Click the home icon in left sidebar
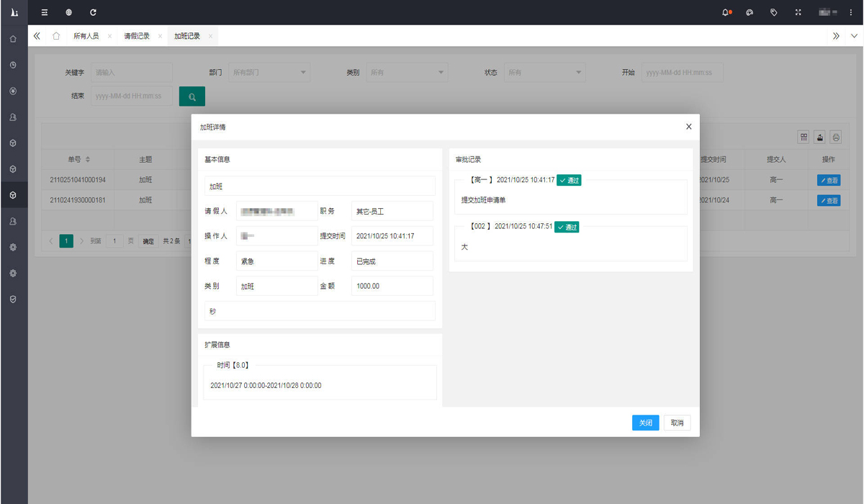Image resolution: width=864 pixels, height=504 pixels. pos(13,39)
